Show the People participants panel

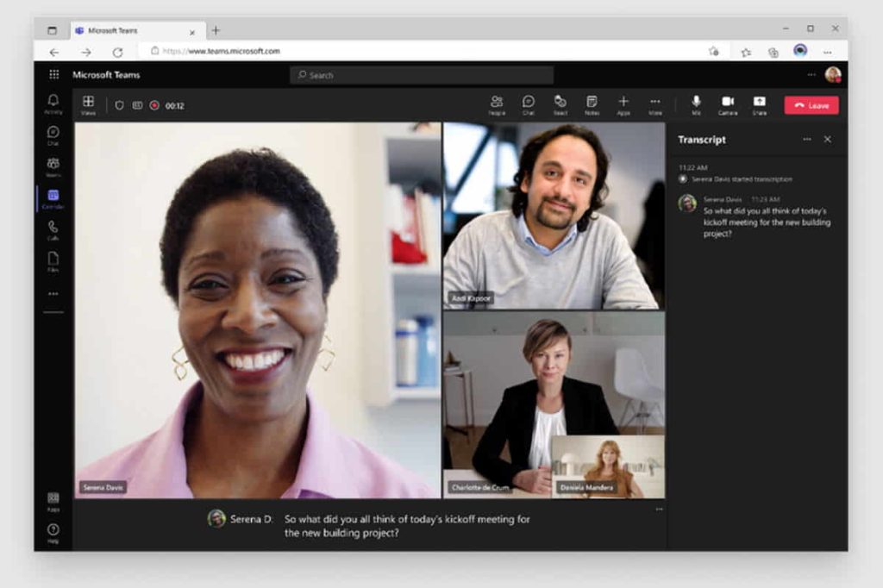tap(497, 104)
